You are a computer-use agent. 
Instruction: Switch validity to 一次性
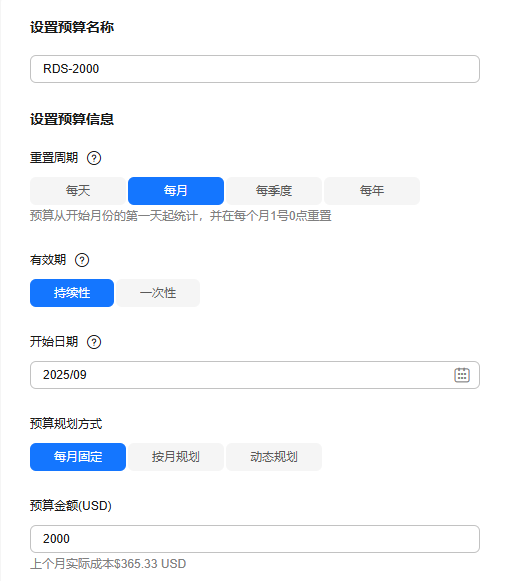pos(158,293)
